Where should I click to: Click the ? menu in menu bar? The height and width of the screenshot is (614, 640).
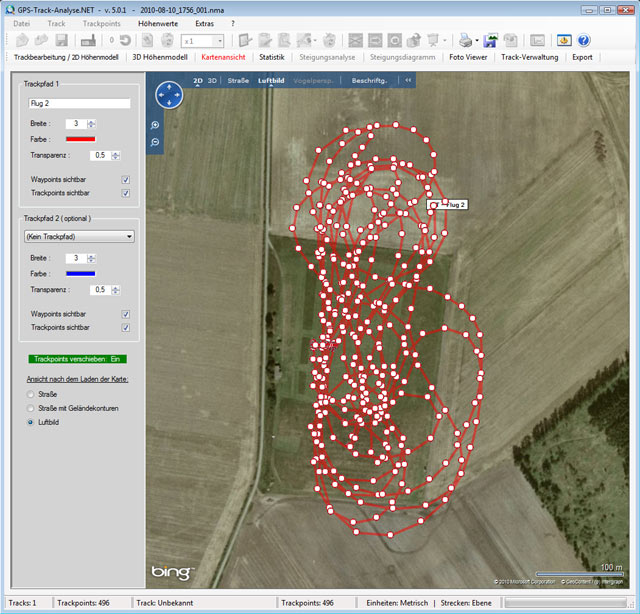[x=233, y=24]
